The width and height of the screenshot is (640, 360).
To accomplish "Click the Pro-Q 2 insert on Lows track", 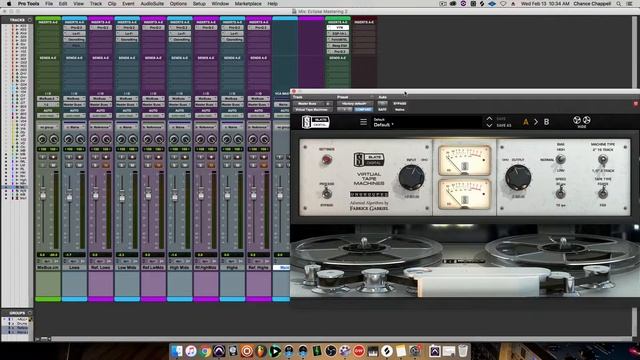I will click(74, 27).
